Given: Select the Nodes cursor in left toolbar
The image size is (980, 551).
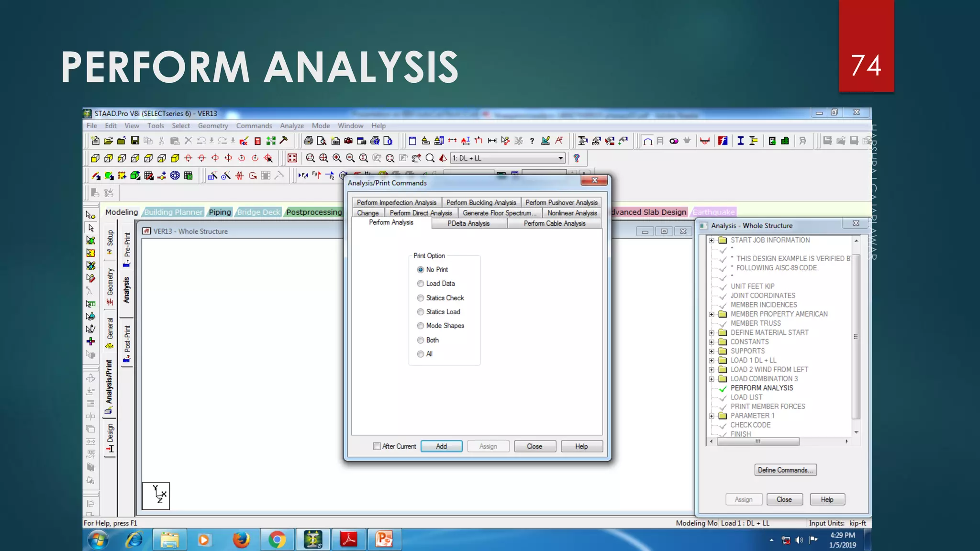Looking at the screenshot, I should click(x=90, y=215).
